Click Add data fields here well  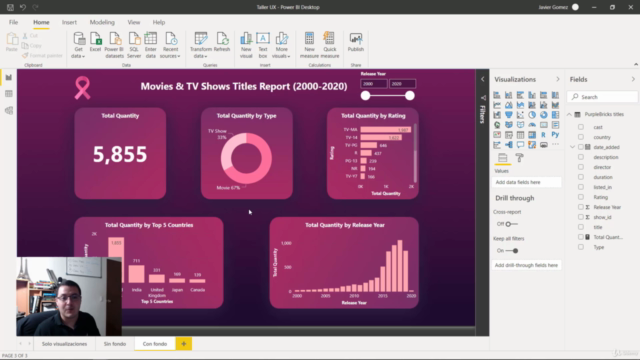527,182
